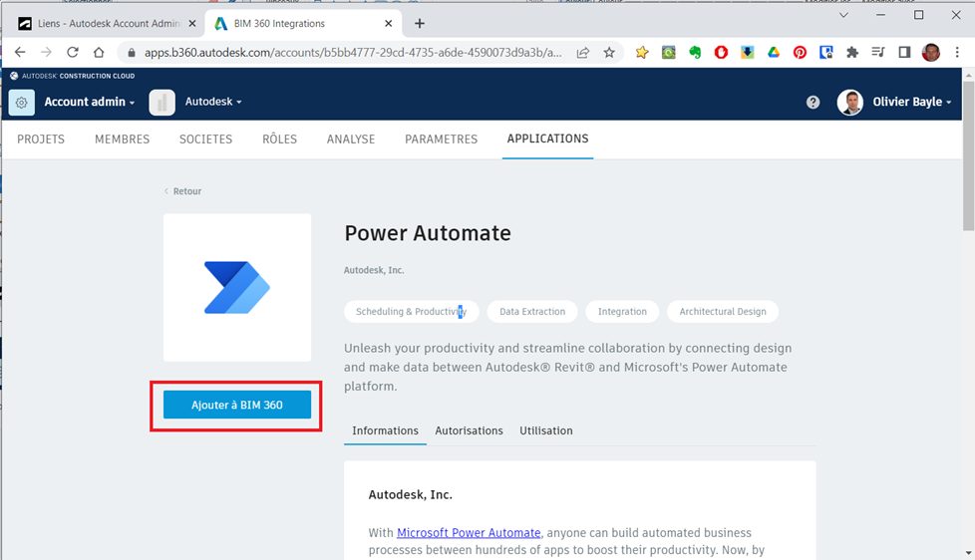Click the Account admin gear icon
Screen dimensions: 975x560
(x=22, y=102)
